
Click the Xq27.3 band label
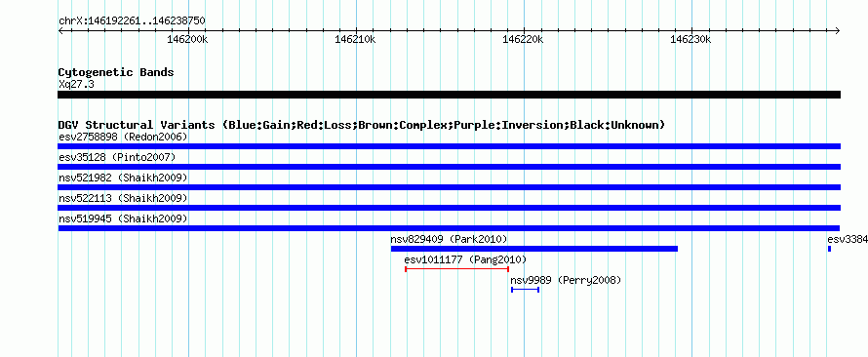pos(76,85)
